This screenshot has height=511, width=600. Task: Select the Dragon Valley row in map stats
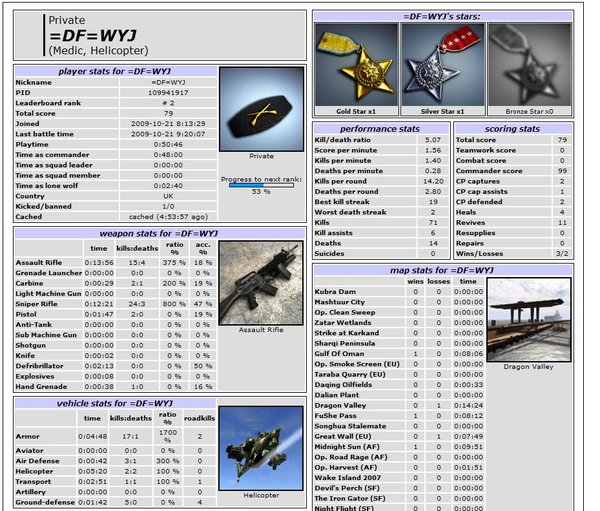coord(399,405)
